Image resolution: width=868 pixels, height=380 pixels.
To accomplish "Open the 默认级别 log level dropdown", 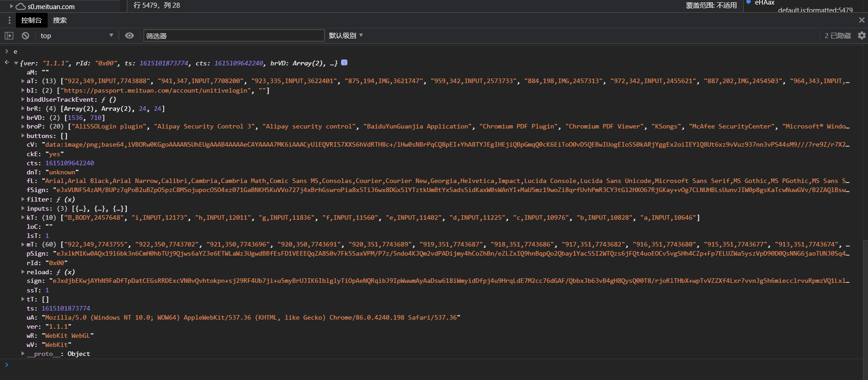I will (x=346, y=35).
